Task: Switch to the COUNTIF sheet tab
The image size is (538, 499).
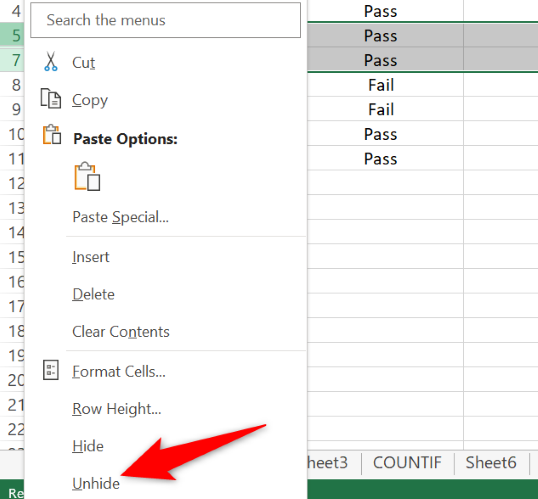Action: (407, 463)
